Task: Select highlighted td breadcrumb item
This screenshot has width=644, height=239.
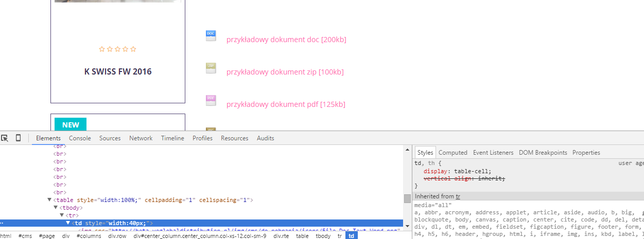Action: click(x=351, y=236)
